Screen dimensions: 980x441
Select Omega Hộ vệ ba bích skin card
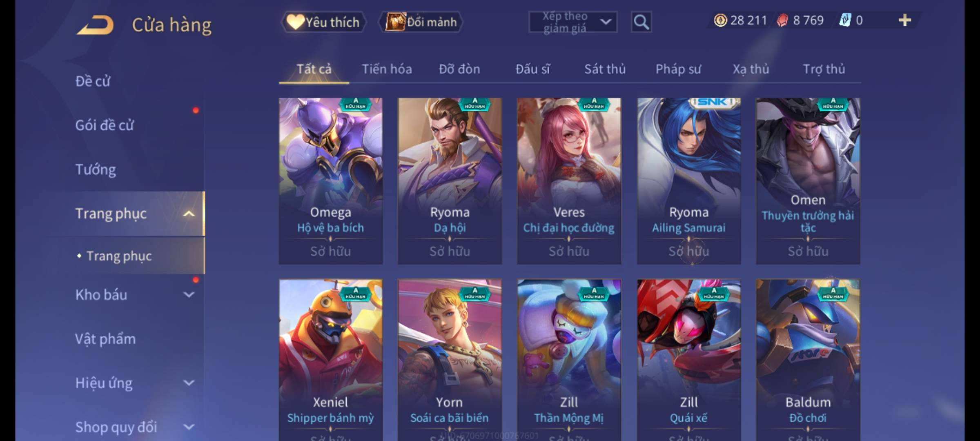(331, 181)
